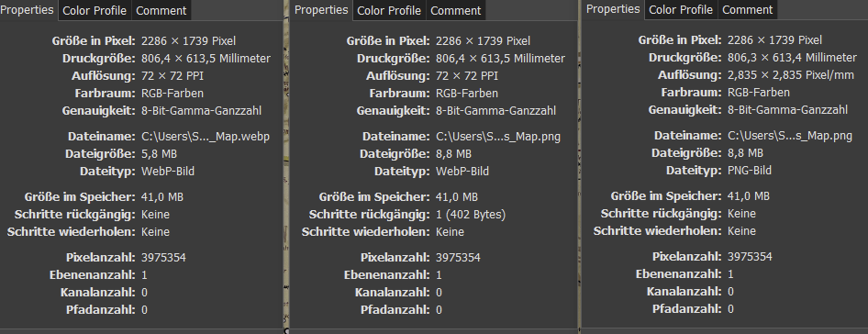Click '8-Bit-Gamma-Ganzzahl' in middle panel
Viewport: 868px width, 334px height.
click(x=496, y=111)
